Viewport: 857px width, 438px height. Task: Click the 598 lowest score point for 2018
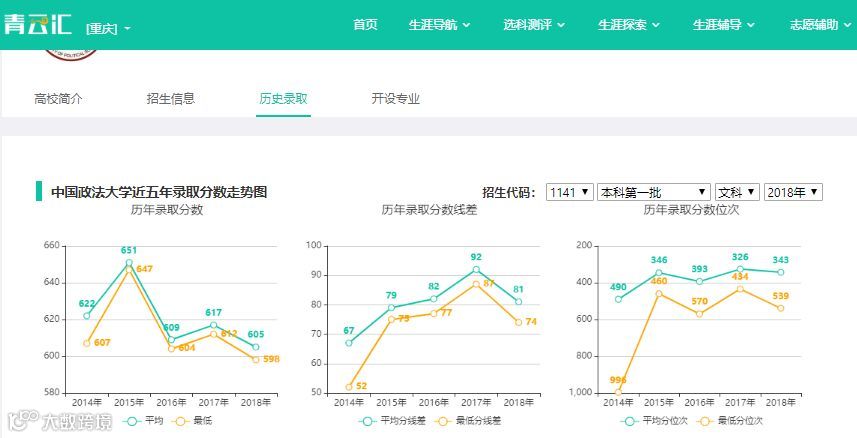click(x=256, y=360)
